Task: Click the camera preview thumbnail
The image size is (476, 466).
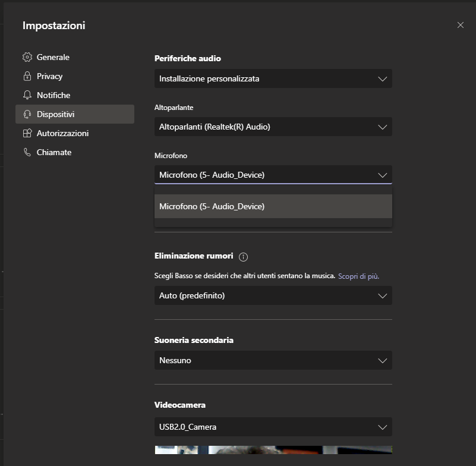Action: coord(273,456)
